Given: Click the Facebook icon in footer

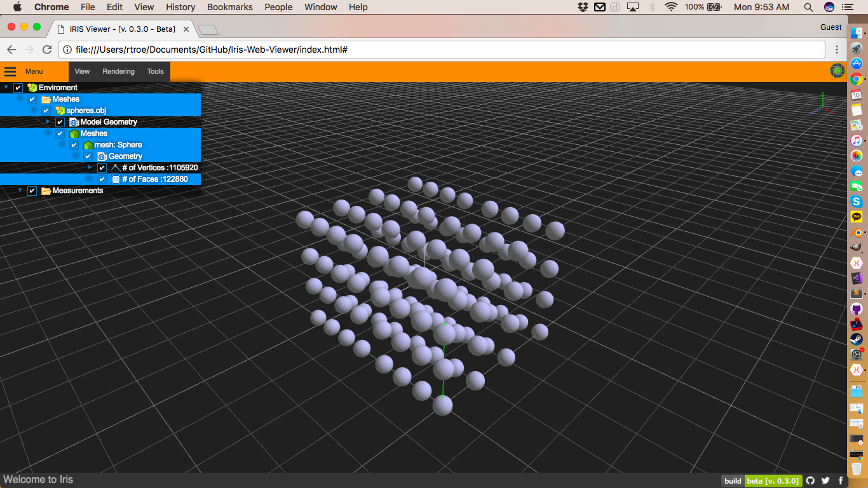Looking at the screenshot, I should point(841,481).
